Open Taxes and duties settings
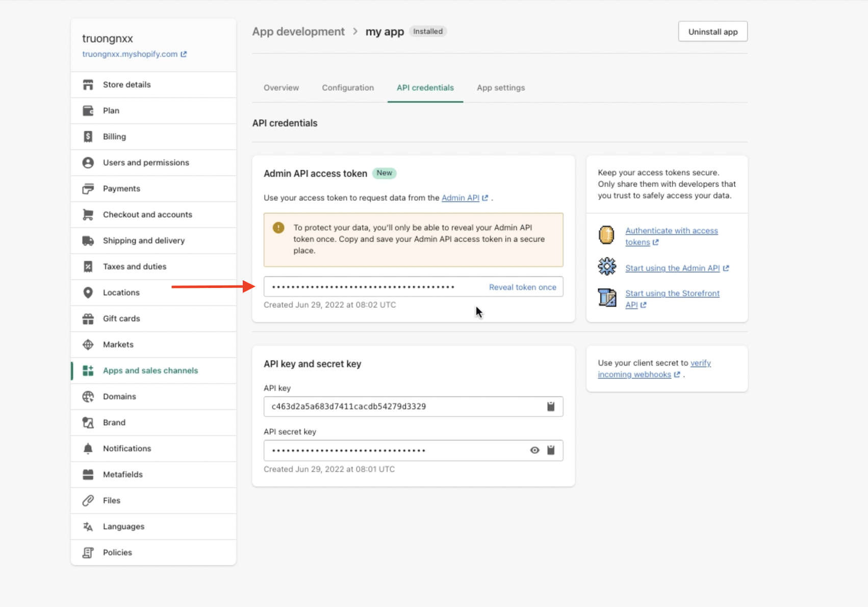 pos(154,267)
